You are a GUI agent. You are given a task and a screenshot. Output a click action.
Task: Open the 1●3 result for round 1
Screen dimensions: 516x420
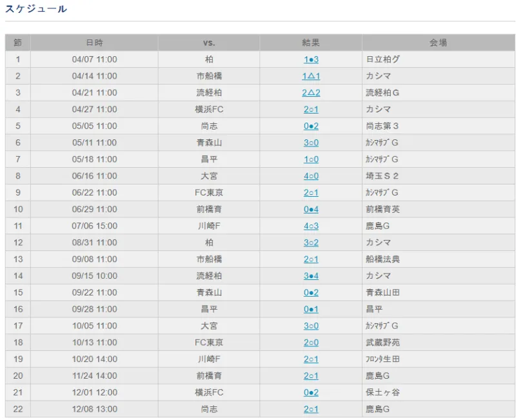tap(311, 59)
